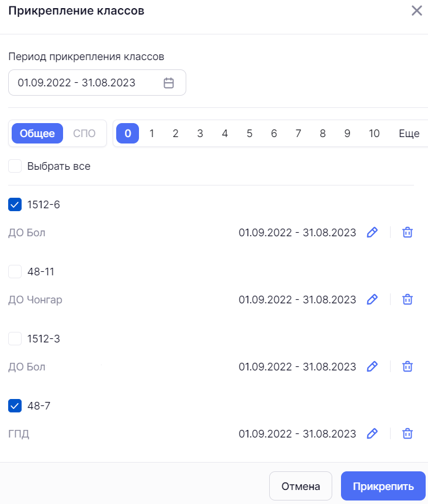
Task: Select grade 4 filter
Action: click(225, 134)
